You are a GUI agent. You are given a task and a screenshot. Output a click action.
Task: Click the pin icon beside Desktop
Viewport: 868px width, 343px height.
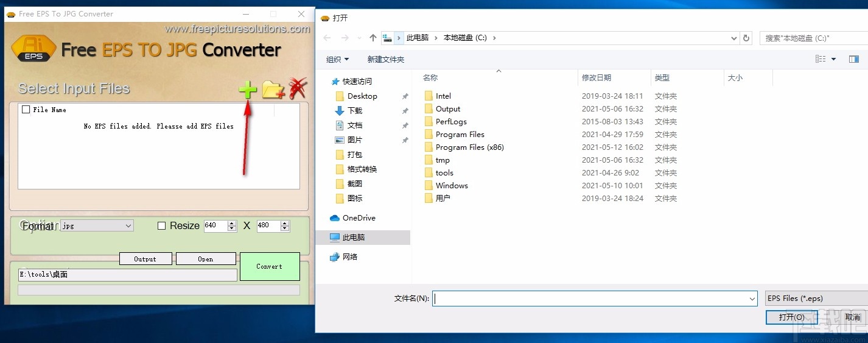[405, 96]
